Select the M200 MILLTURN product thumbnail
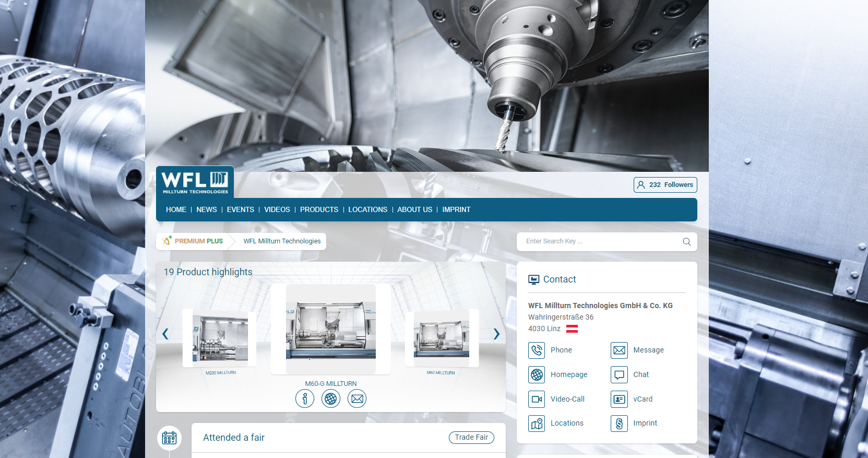Viewport: 868px width, 458px height. pos(220,338)
